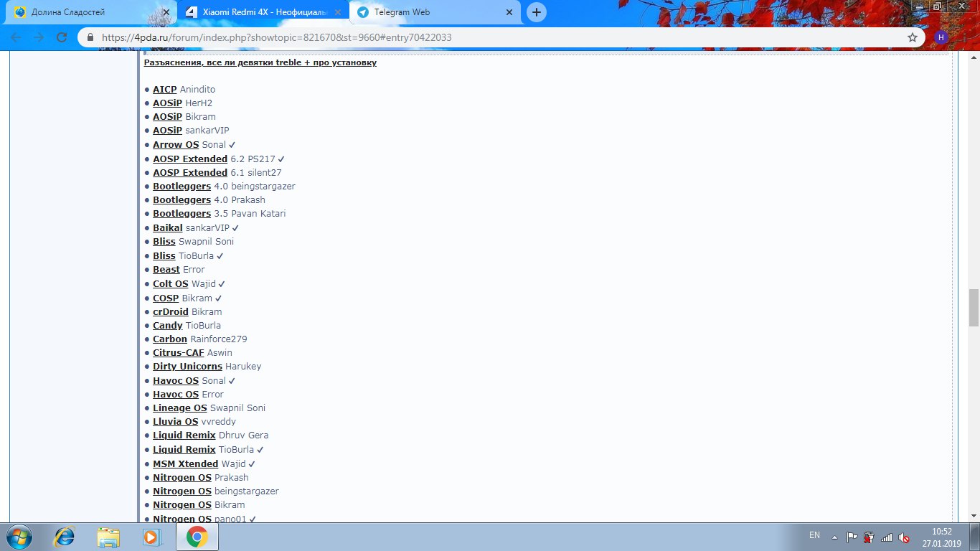Open Lluvia OS link
Image resolution: width=980 pixels, height=551 pixels.
point(176,421)
